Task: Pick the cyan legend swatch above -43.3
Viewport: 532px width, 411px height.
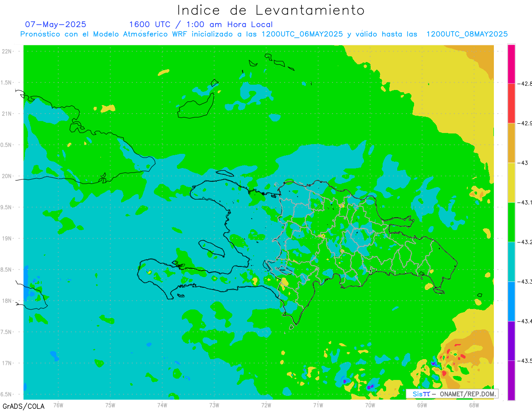Action: (x=511, y=262)
